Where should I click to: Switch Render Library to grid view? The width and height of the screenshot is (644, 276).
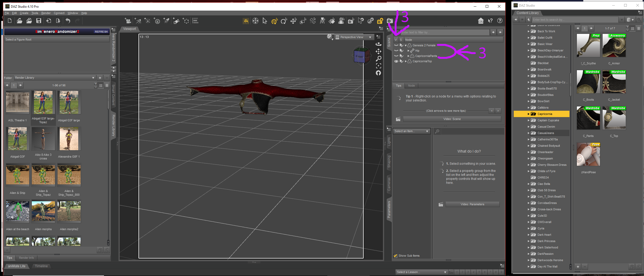101,85
